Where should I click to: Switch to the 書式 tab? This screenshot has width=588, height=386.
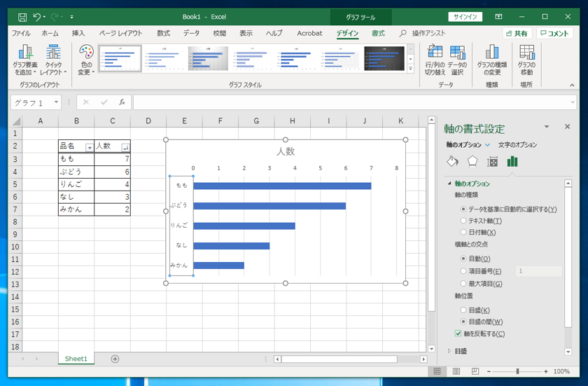378,34
